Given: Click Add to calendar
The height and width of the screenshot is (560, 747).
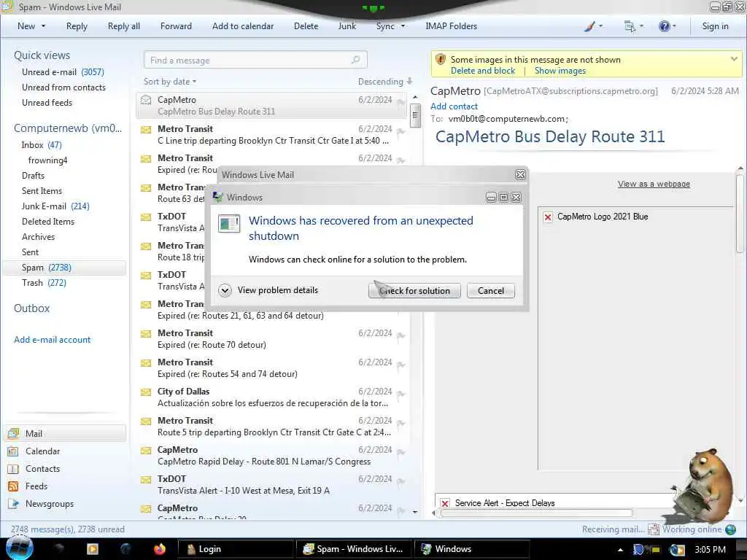Looking at the screenshot, I should 243,26.
